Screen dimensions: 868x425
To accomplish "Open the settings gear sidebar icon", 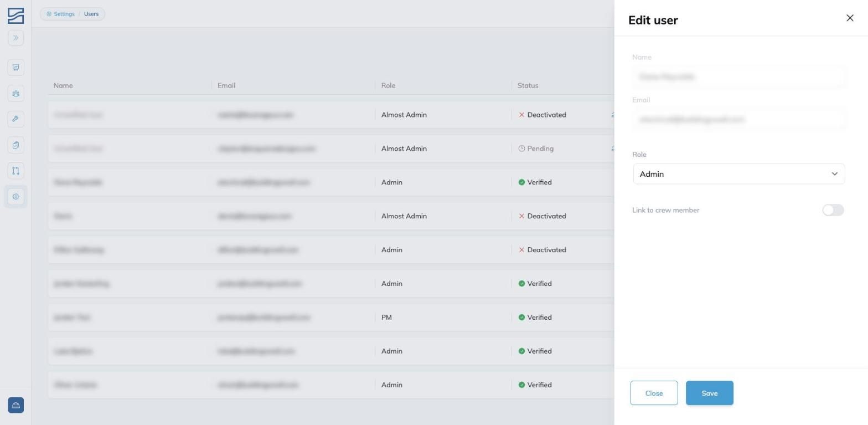I will coord(15,197).
